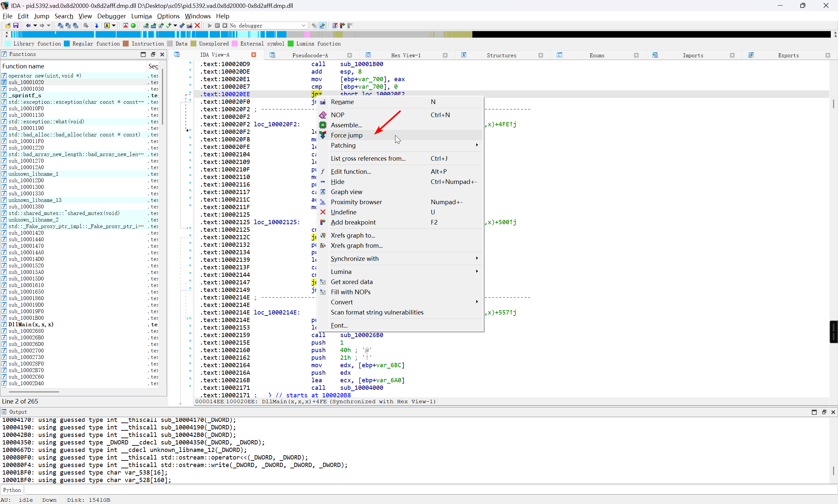This screenshot has width=838, height=504.
Task: Click the green circle toolbar icon
Action: coord(133,26)
